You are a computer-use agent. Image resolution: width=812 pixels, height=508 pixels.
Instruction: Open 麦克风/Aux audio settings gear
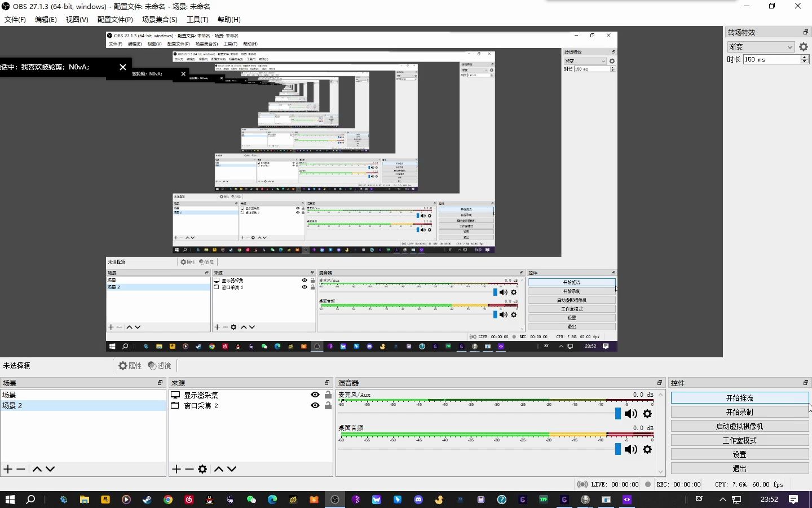click(x=647, y=414)
